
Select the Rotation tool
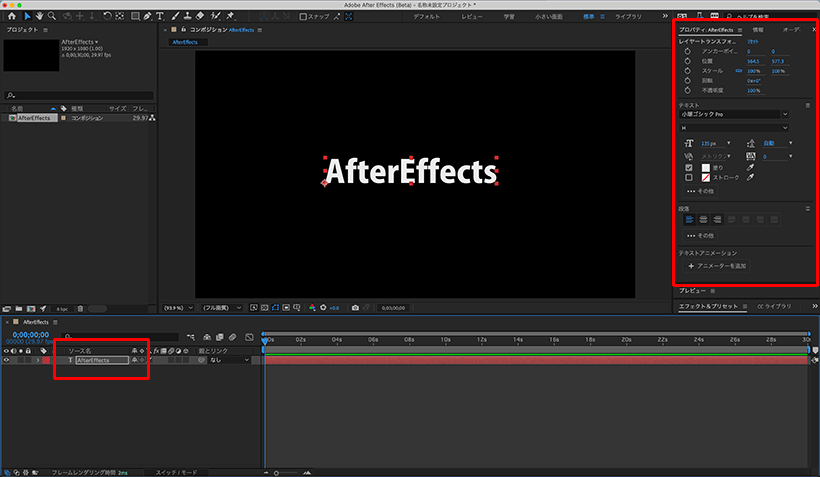[x=107, y=16]
